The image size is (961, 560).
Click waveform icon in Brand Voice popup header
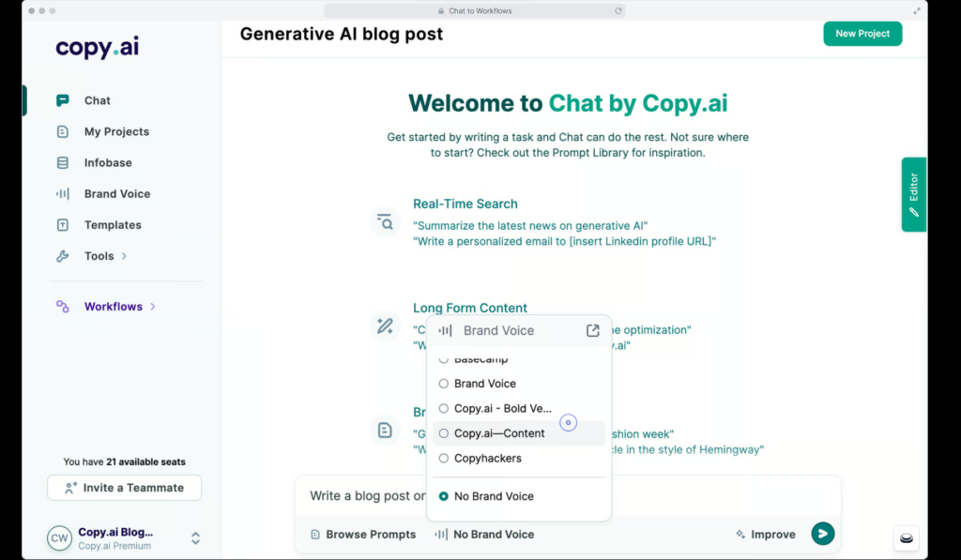[446, 331]
